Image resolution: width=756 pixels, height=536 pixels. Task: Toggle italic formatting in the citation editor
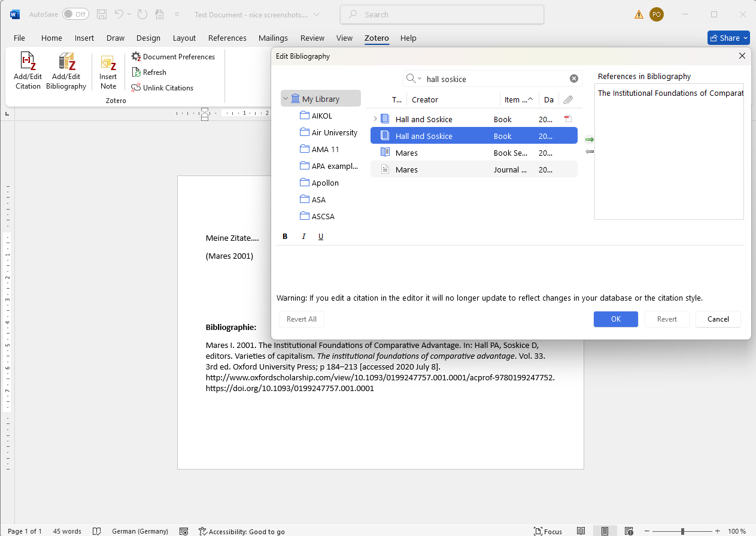click(x=303, y=236)
